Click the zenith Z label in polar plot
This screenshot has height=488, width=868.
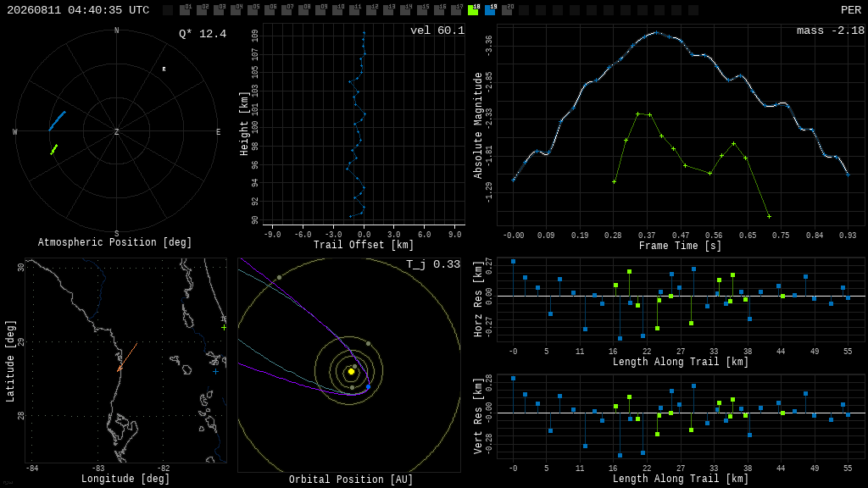(x=116, y=131)
